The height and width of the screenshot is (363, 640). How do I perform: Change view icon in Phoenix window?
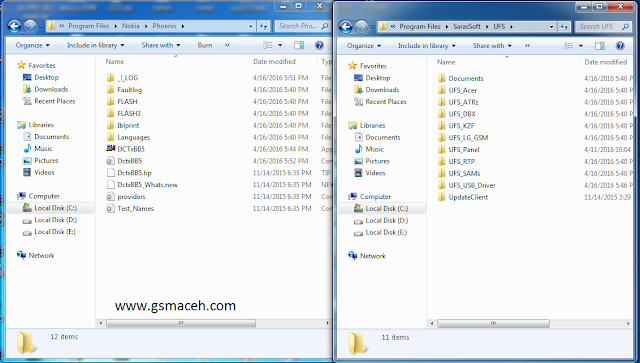click(x=268, y=45)
